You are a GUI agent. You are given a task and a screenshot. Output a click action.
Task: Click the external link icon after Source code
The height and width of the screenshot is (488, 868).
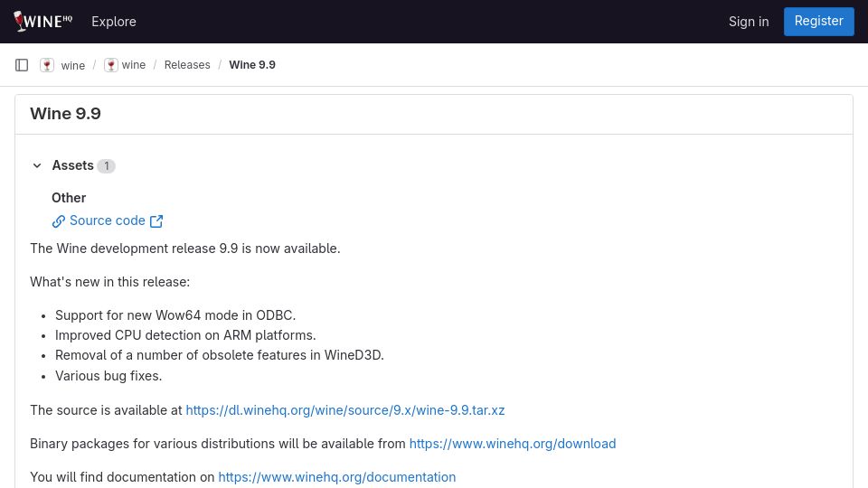[156, 221]
